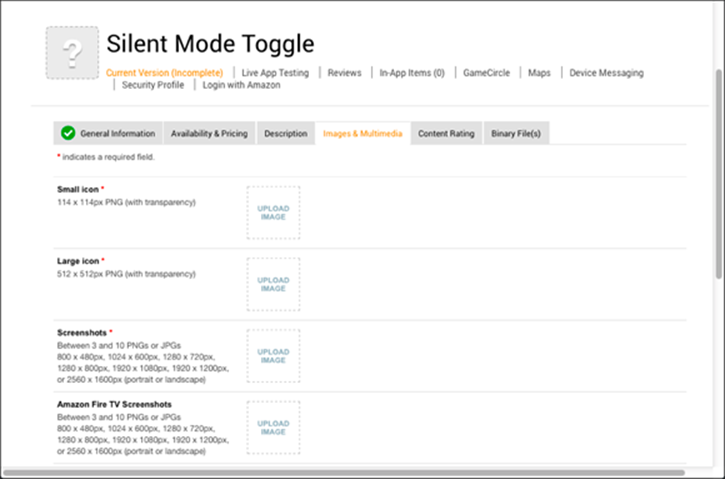Click the Silent Mode Toggle title
725x479 pixels.
210,44
